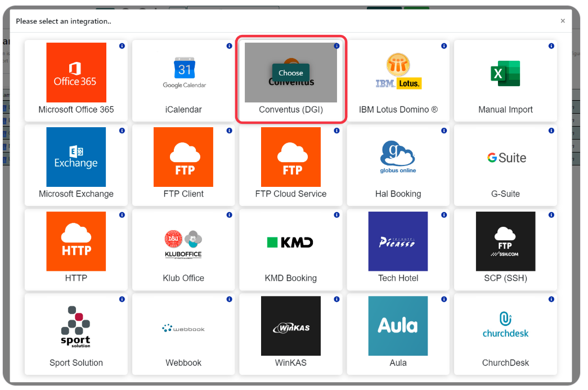Open info icon for Microsoft Office 365
This screenshot has height=390, width=588.
122,46
